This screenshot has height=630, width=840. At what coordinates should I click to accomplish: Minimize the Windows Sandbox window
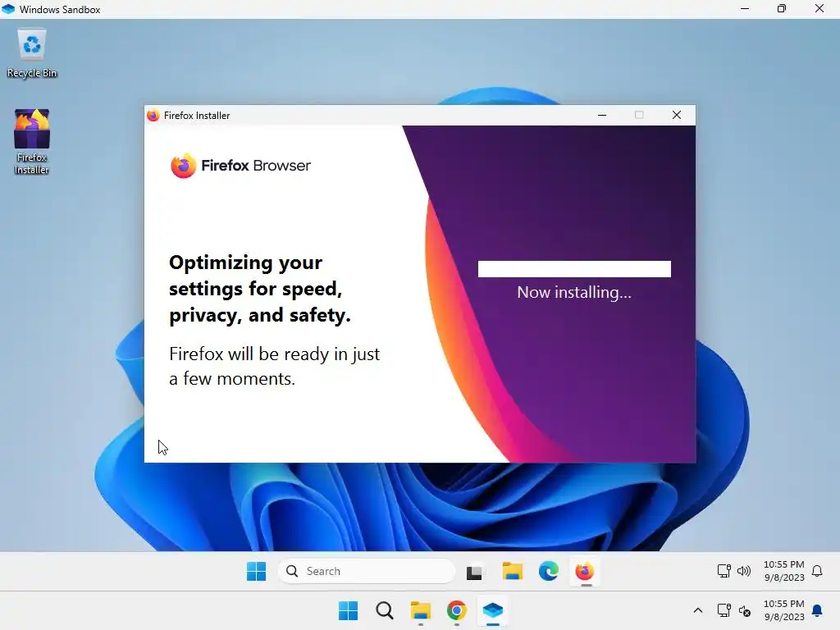click(x=745, y=8)
